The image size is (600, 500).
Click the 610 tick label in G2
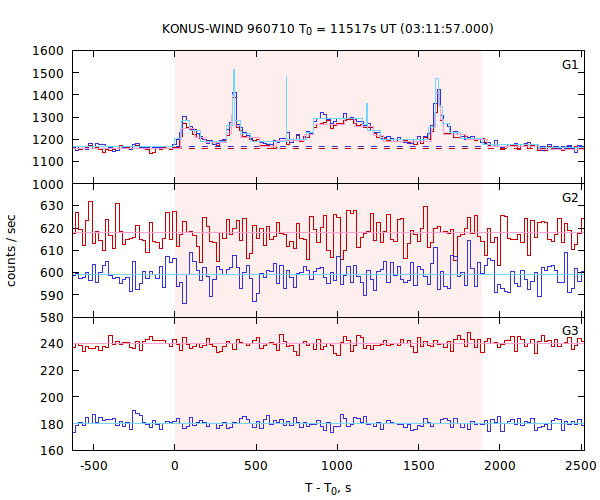click(52, 251)
